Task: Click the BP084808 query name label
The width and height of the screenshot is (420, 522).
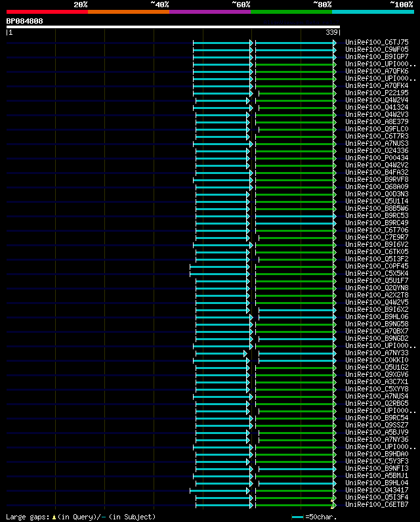Action: pos(25,21)
